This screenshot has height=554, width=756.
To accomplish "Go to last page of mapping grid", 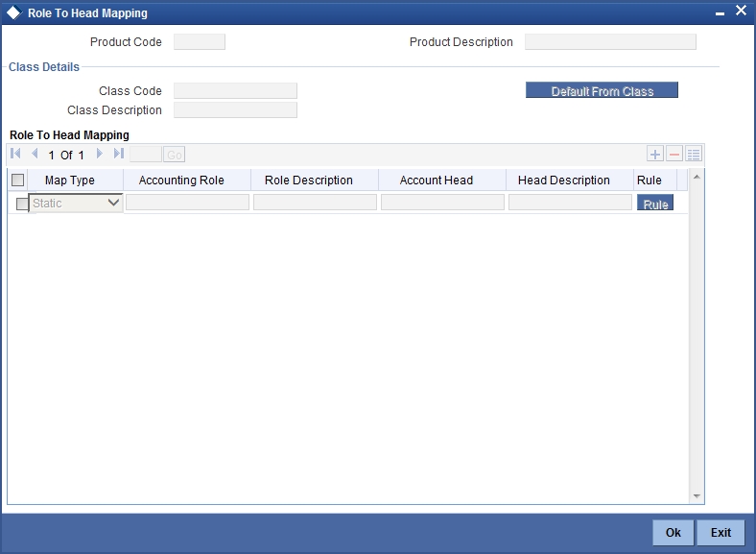I will tap(119, 154).
